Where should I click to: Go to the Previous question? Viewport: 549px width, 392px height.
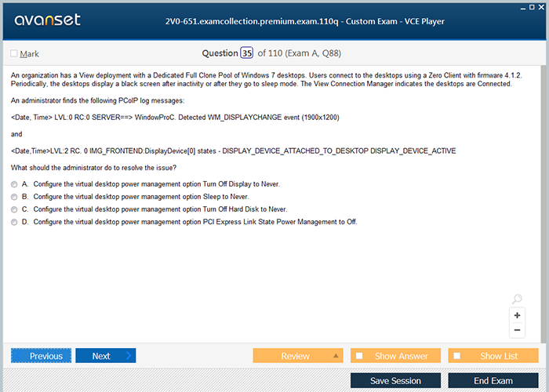41,356
